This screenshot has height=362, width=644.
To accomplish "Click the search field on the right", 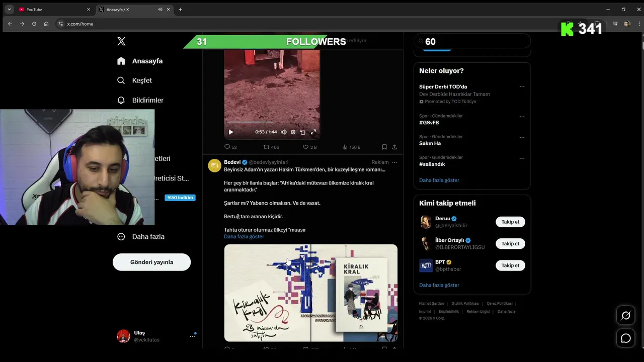I will [x=472, y=42].
